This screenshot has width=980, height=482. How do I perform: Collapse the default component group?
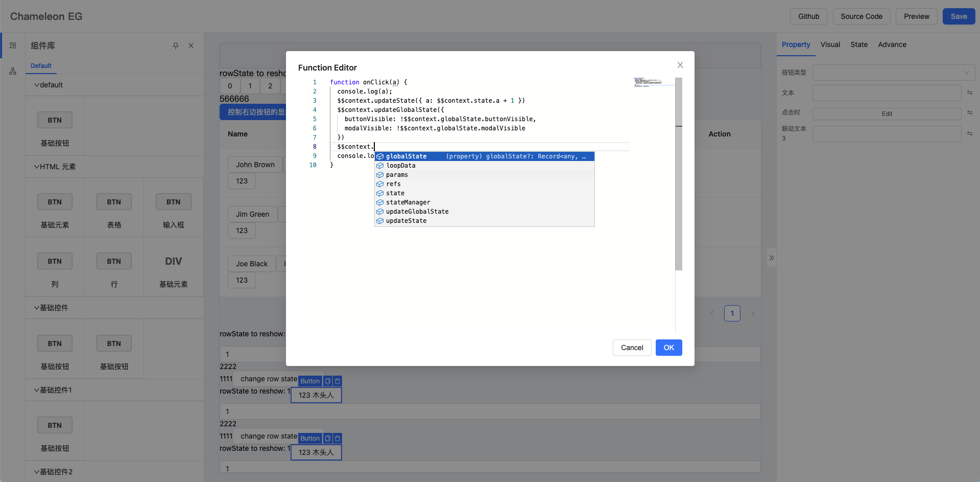114,85
